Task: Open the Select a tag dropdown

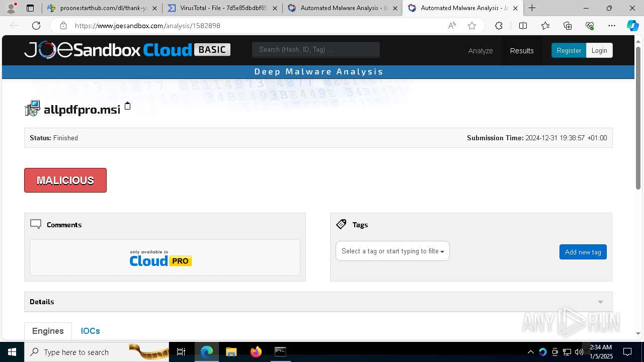Action: (x=392, y=251)
